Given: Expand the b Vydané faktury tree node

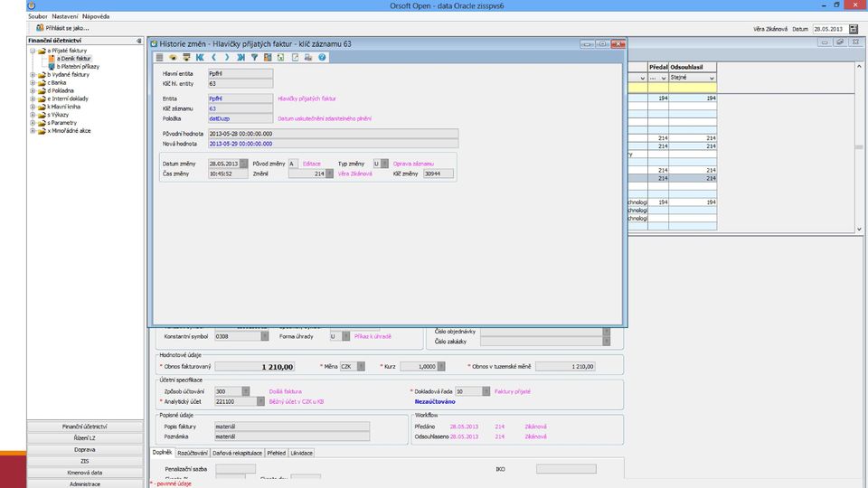Looking at the screenshot, I should [33, 75].
